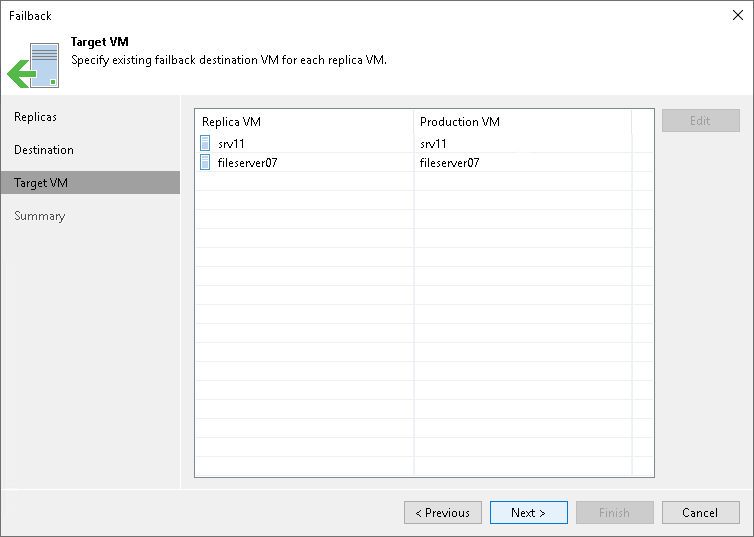Click the fileserver07 replica VM icon

(206, 162)
